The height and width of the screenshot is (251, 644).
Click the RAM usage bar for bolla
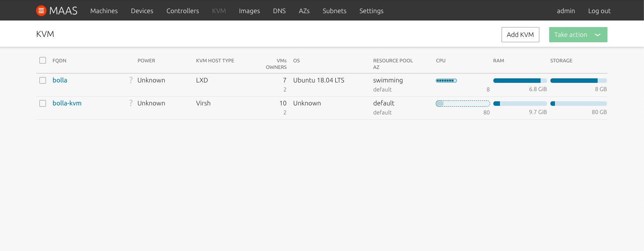coord(520,80)
